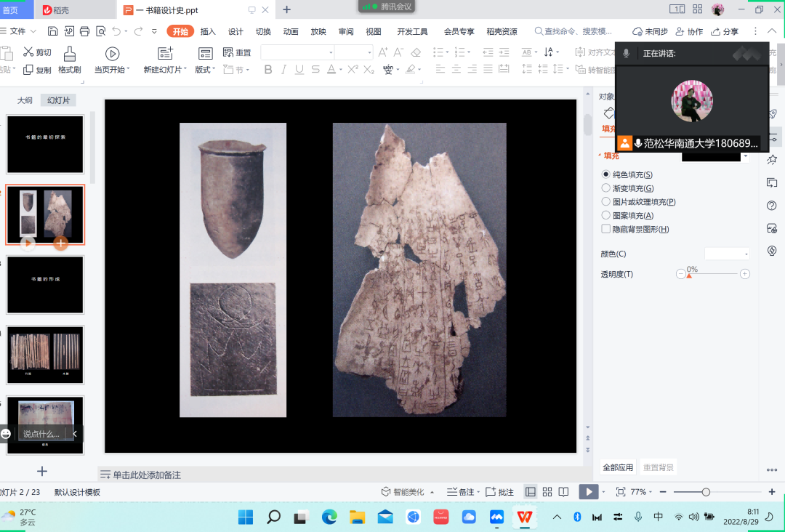Mute microphone in Tencent Meeting speaker panel
The image size is (785, 532).
click(627, 53)
